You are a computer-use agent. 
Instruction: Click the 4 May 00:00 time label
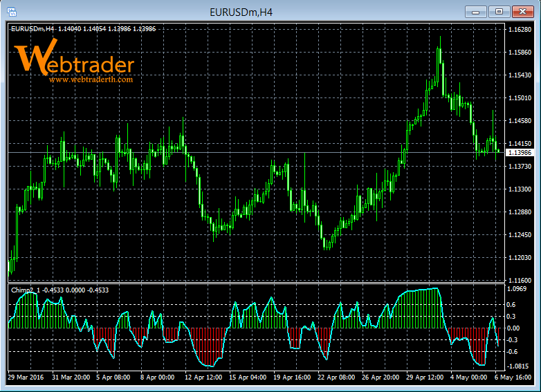coord(468,377)
